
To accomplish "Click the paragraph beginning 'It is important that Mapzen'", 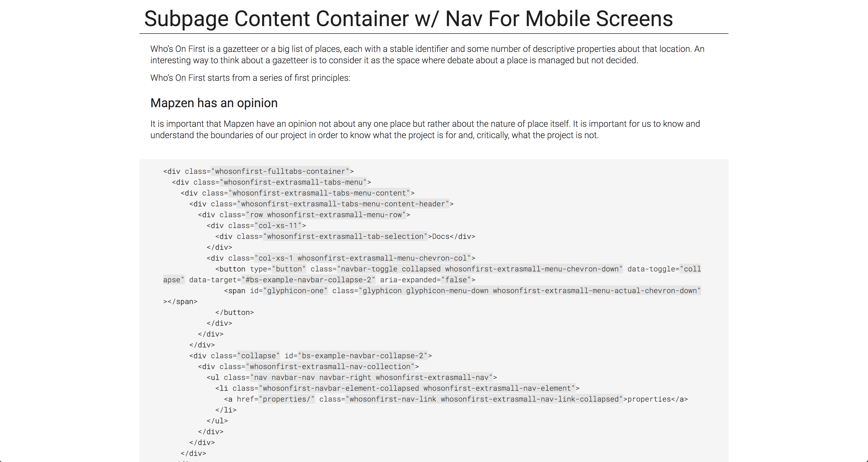I will tap(425, 129).
